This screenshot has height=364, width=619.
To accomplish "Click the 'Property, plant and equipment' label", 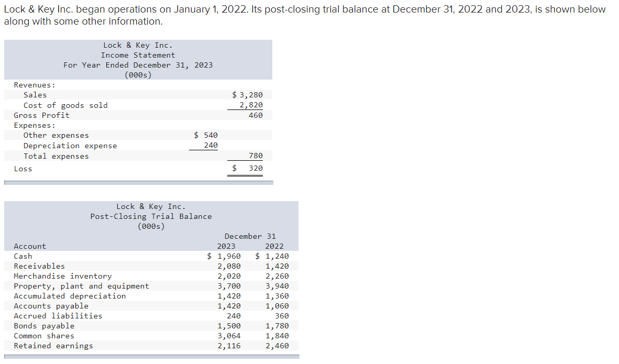I will [81, 286].
